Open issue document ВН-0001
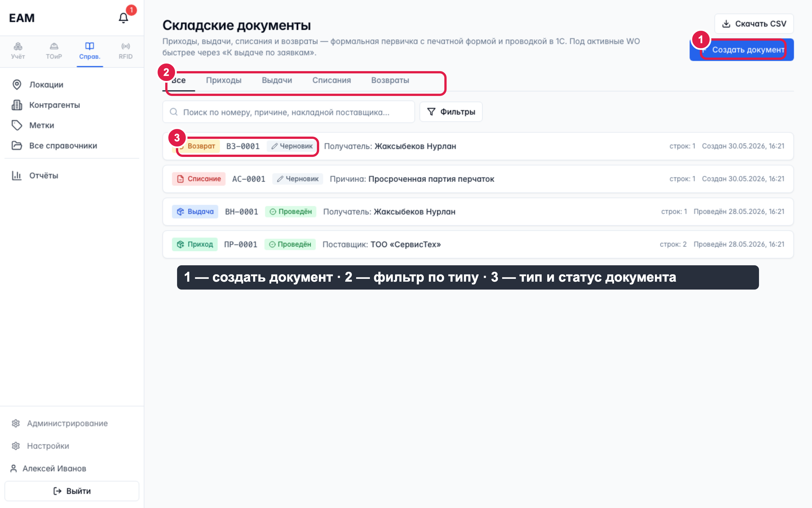The width and height of the screenshot is (812, 508). click(x=478, y=212)
